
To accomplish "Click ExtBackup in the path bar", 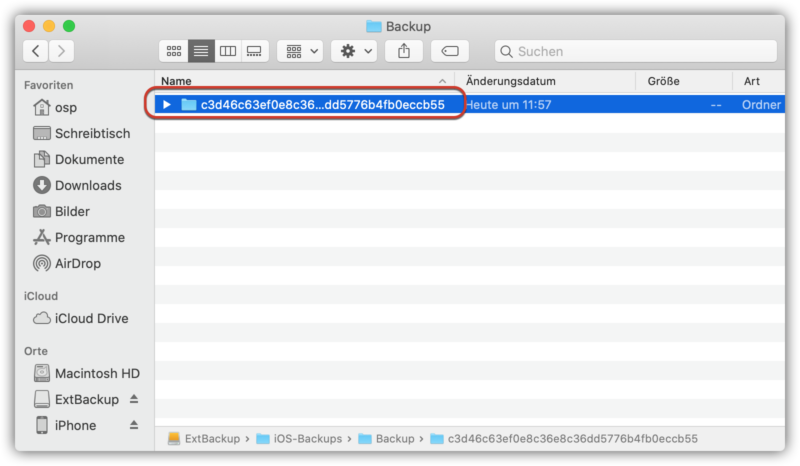I will tap(204, 439).
